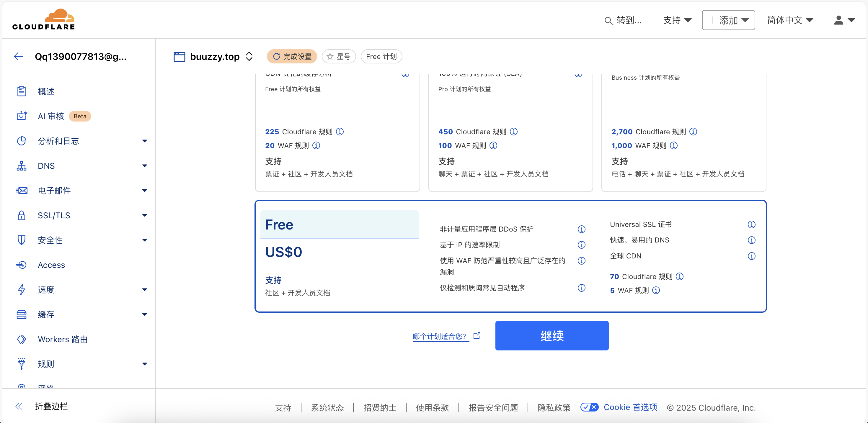This screenshot has width=868, height=423.
Task: Expand the SSL/TLS submenu arrow
Action: 145,215
